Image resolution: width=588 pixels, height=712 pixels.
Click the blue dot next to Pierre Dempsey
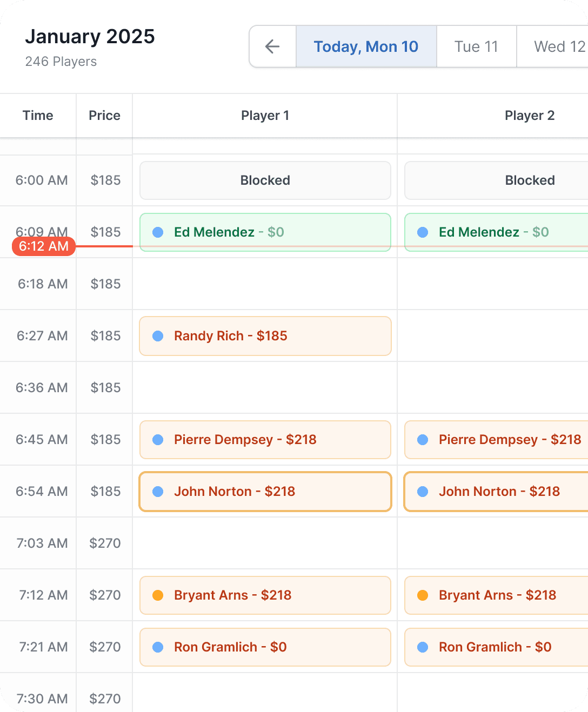158,440
